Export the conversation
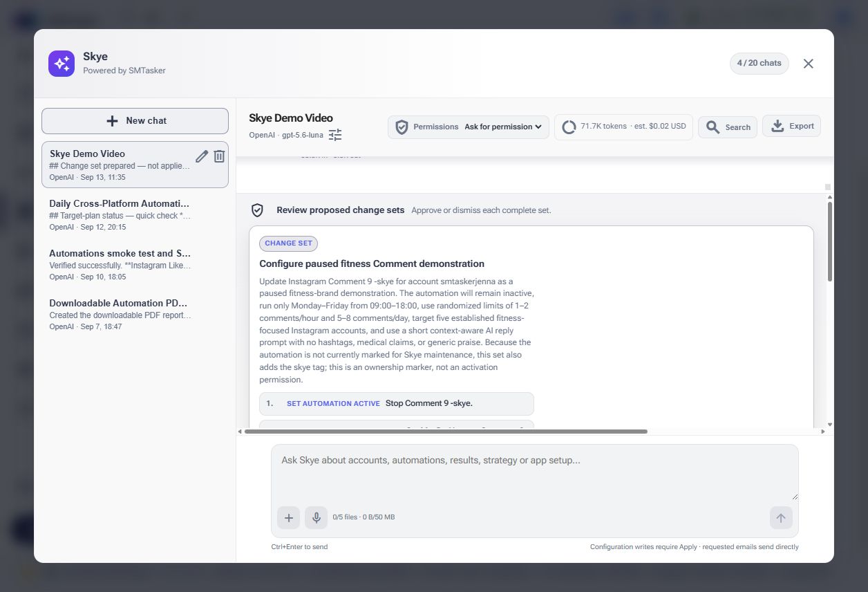Screen dimensions: 868x592 (791, 126)
